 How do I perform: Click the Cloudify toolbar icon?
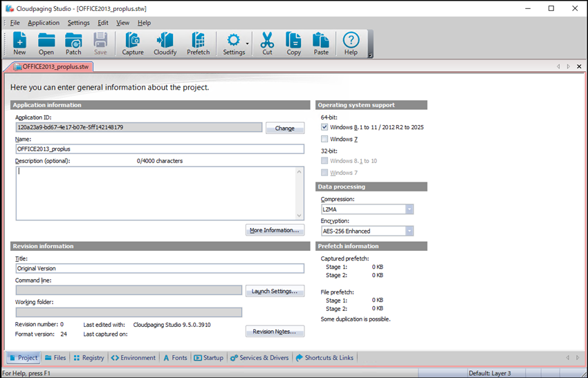[x=165, y=43]
